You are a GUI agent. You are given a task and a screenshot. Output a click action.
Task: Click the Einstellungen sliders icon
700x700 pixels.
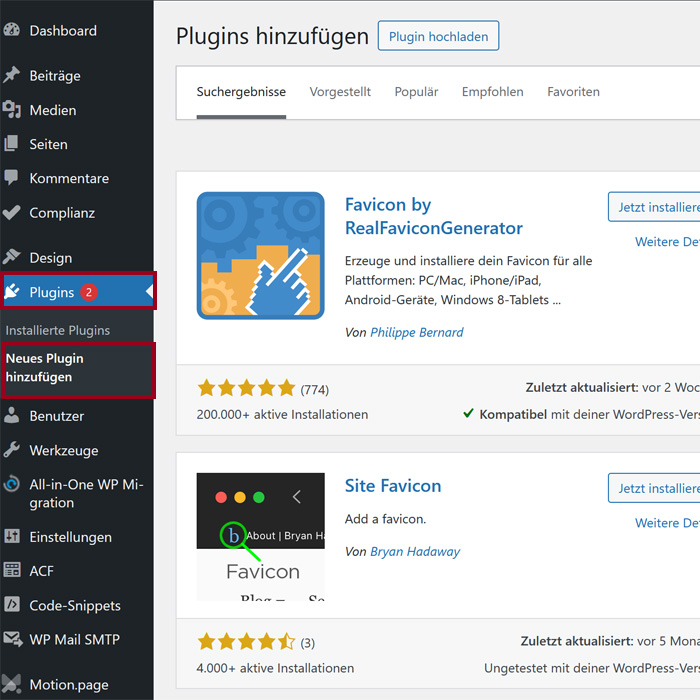12,536
